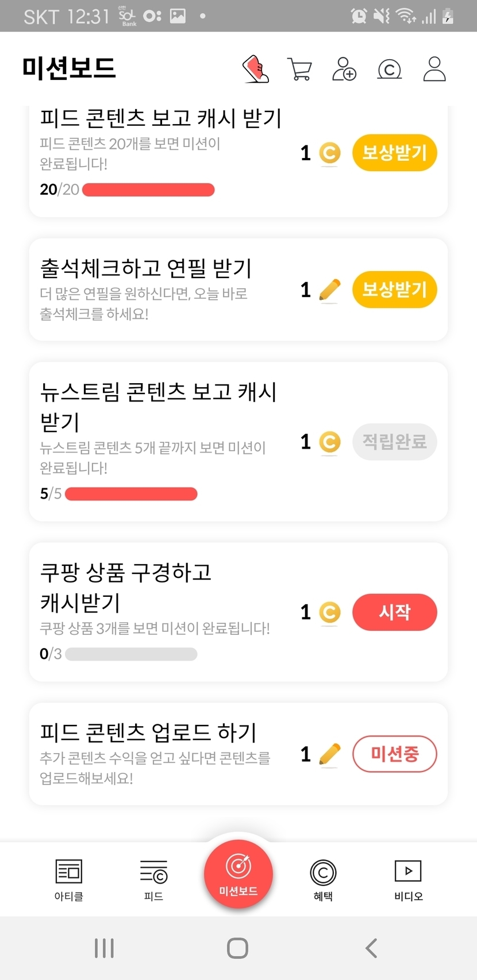Open the 혜택 tab
477x980 pixels.
tap(323, 879)
